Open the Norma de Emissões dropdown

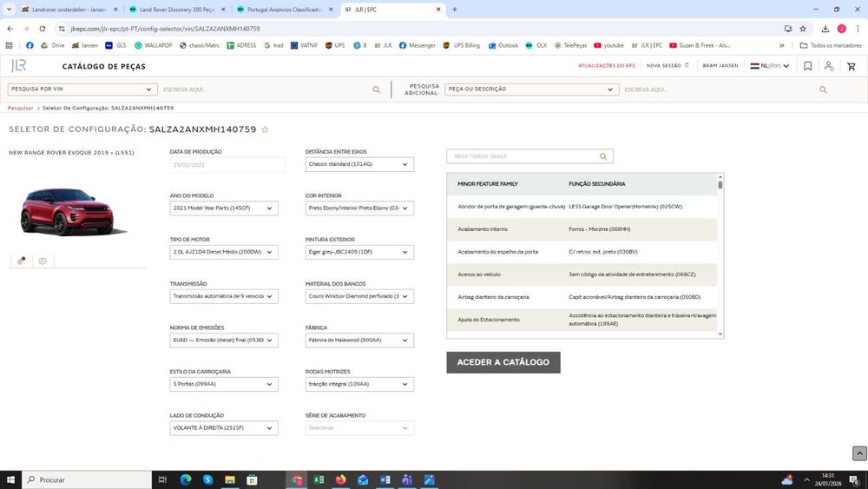point(224,340)
